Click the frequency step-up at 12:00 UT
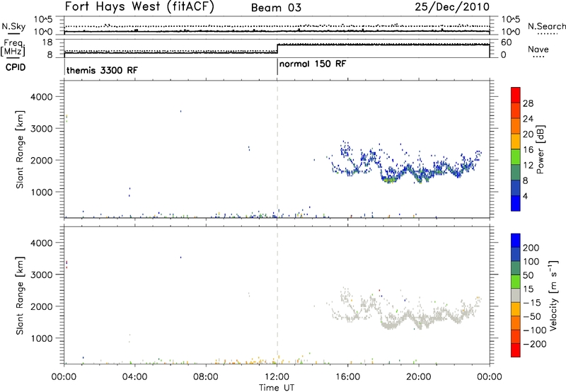This screenshot has width=566, height=392. (x=277, y=49)
